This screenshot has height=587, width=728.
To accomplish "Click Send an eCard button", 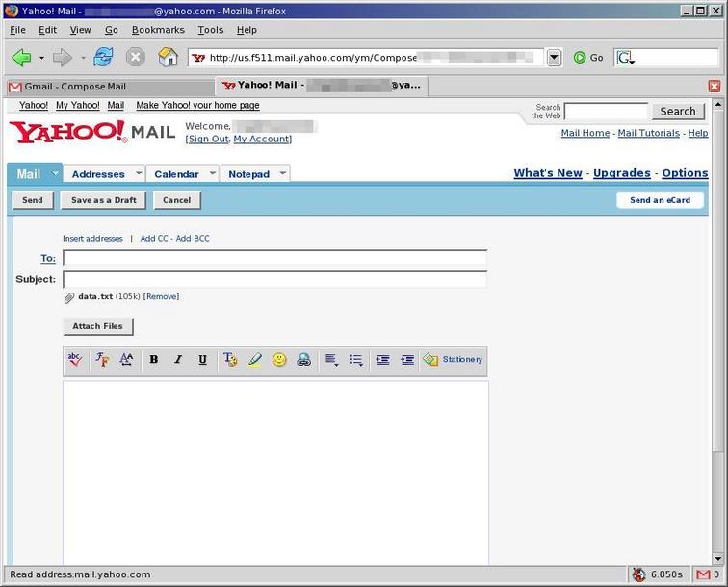I will pos(660,200).
